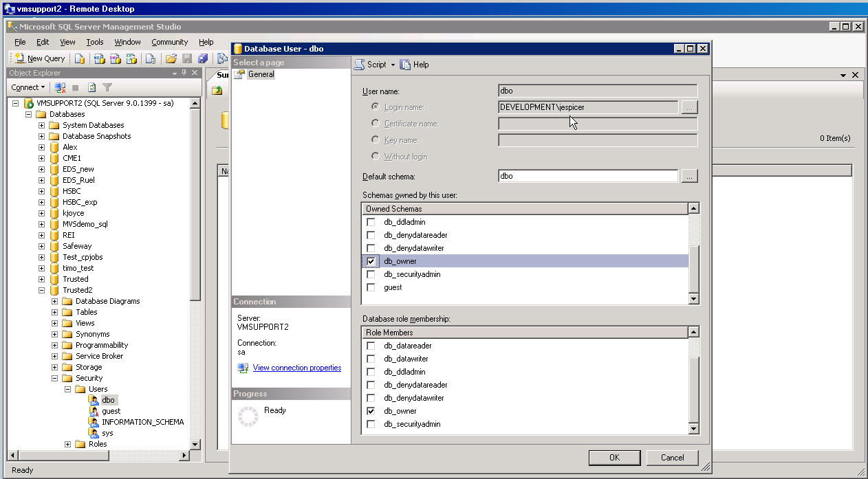The image size is (868, 479).
Task: Collapse the VMSUPPORT2 server node
Action: [15, 103]
